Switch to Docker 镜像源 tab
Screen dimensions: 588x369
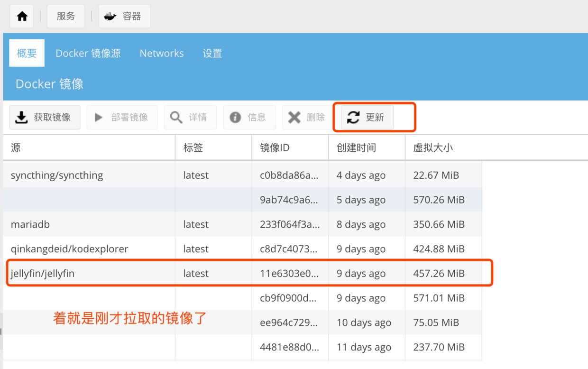[x=88, y=53]
